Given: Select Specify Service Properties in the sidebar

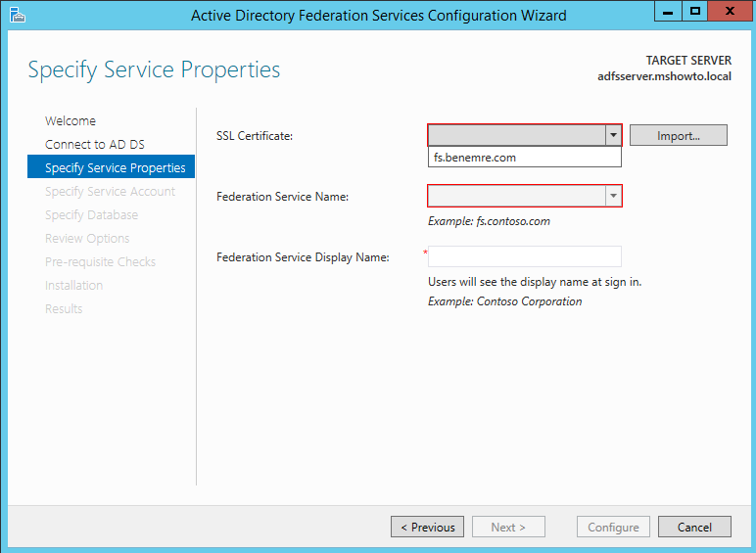Looking at the screenshot, I should (111, 166).
